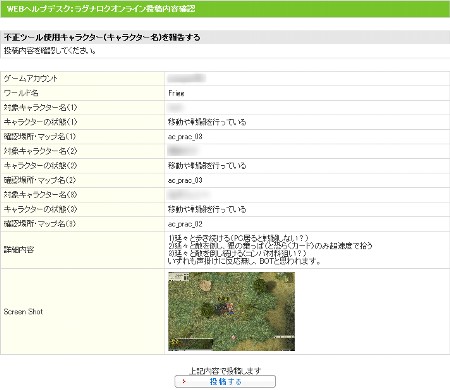The height and width of the screenshot is (390, 450).
Task: Select the 確認場所・マップ名(2) label
Action: coord(40,180)
